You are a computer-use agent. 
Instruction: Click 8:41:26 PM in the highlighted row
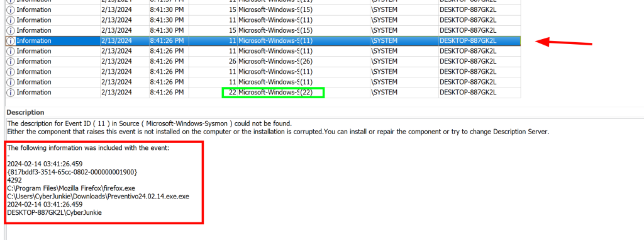pyautogui.click(x=167, y=41)
